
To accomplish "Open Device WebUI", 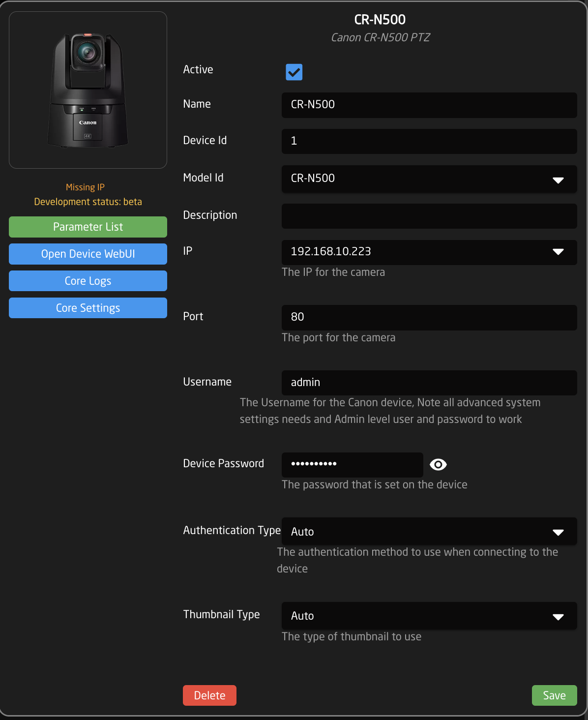I will [88, 254].
